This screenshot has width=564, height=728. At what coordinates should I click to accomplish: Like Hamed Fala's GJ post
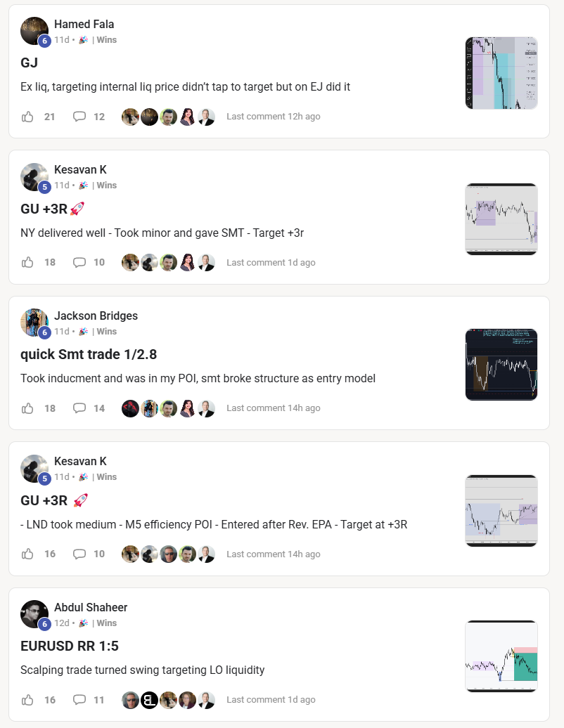27,117
